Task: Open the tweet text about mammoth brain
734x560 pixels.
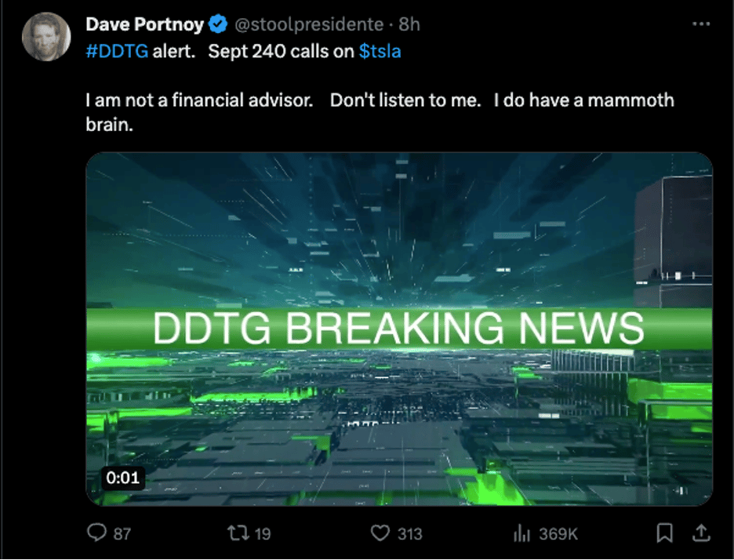Action: (x=380, y=112)
